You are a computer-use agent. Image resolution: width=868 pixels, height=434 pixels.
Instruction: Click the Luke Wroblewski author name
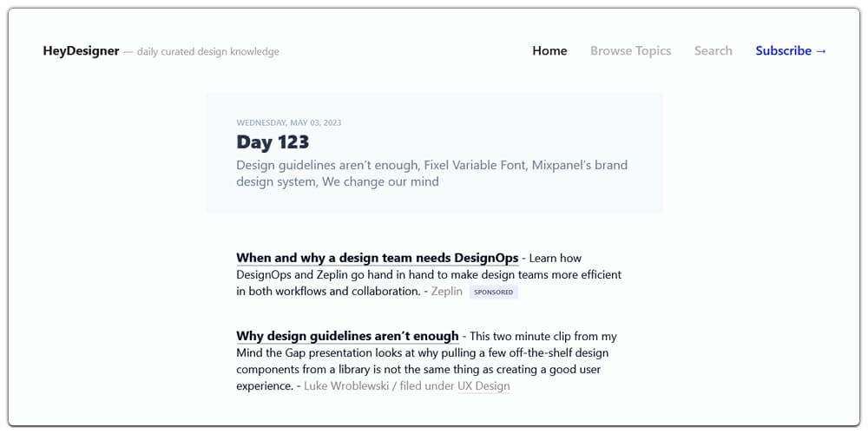(x=346, y=386)
